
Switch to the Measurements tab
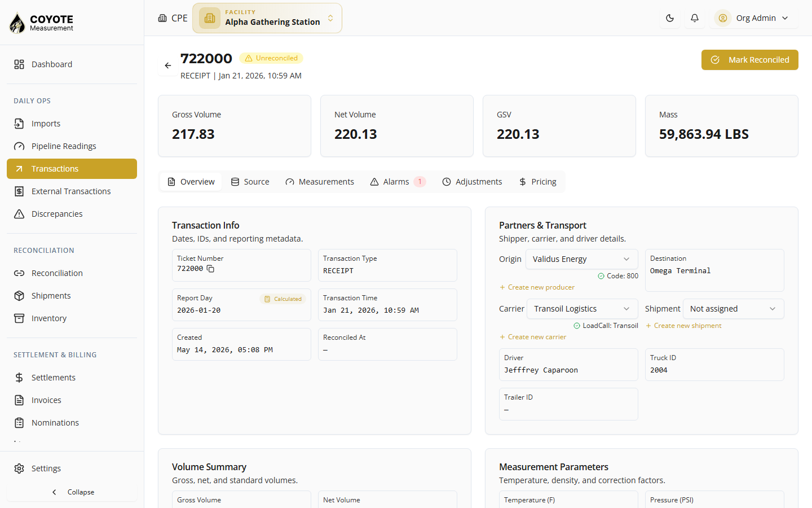pyautogui.click(x=320, y=182)
